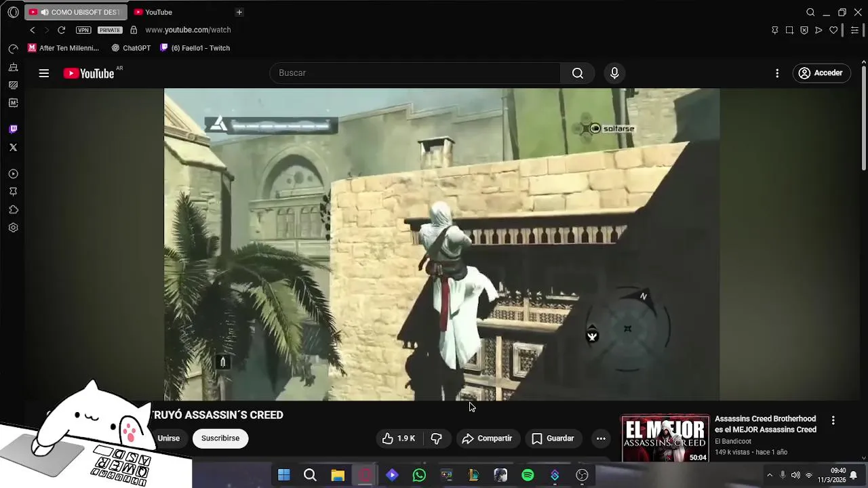The height and width of the screenshot is (488, 868).
Task: Click the padlock site info icon
Action: [134, 30]
